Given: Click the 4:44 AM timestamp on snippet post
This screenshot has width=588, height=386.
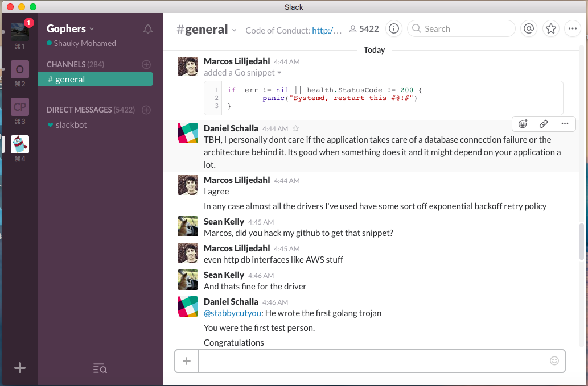Looking at the screenshot, I should click(286, 62).
